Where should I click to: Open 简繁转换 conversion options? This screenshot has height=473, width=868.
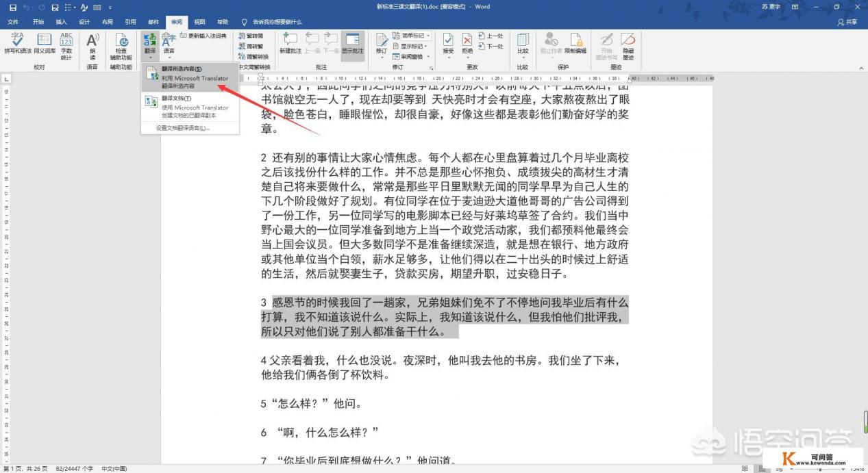253,57
